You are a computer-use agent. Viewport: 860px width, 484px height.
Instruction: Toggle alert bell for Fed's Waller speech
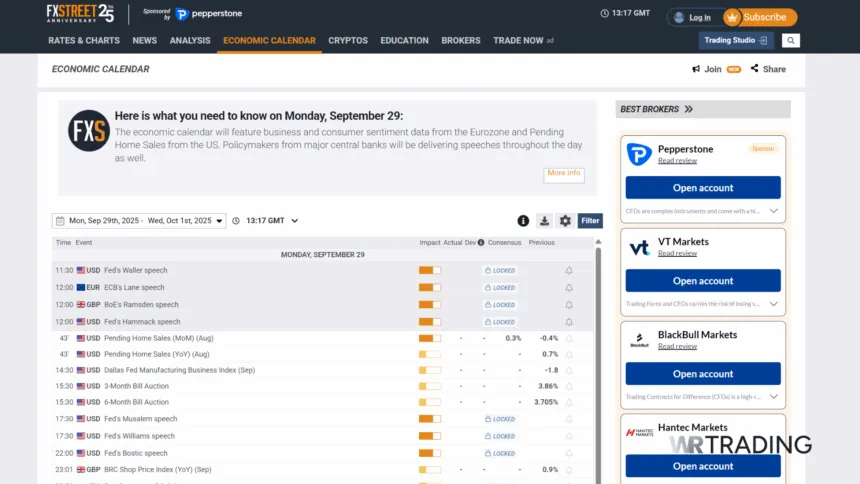(x=569, y=271)
